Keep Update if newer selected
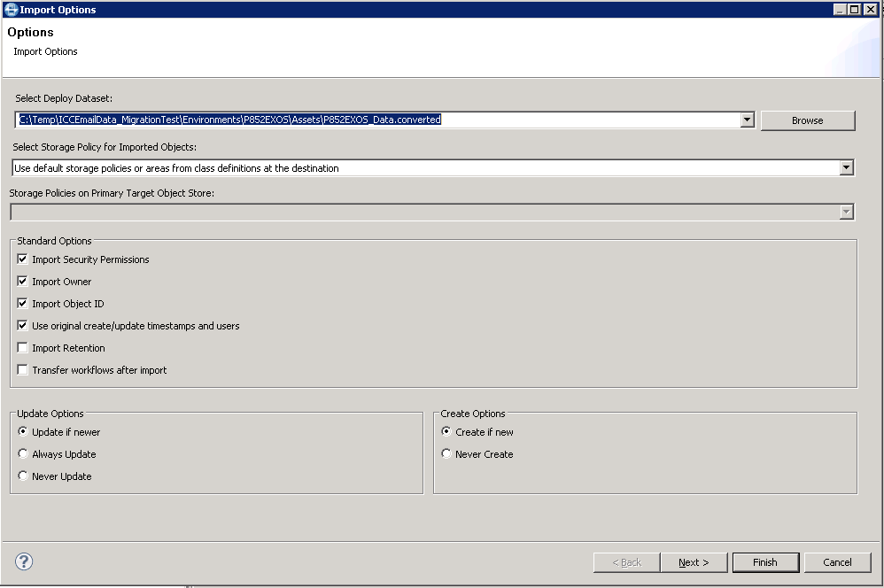884x588 pixels. point(22,432)
